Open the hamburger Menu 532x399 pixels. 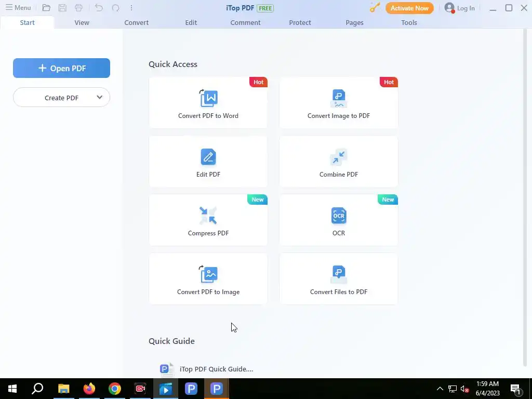(x=18, y=8)
